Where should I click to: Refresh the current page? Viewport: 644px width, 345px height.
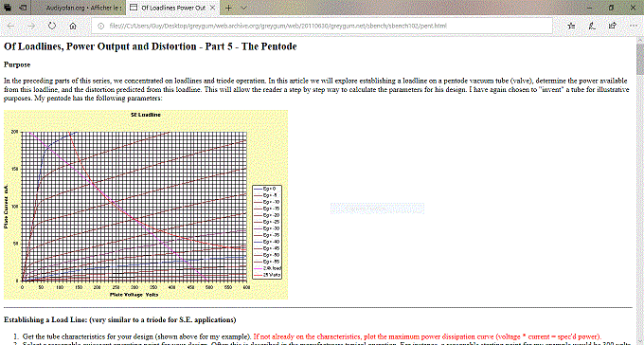tap(52, 26)
